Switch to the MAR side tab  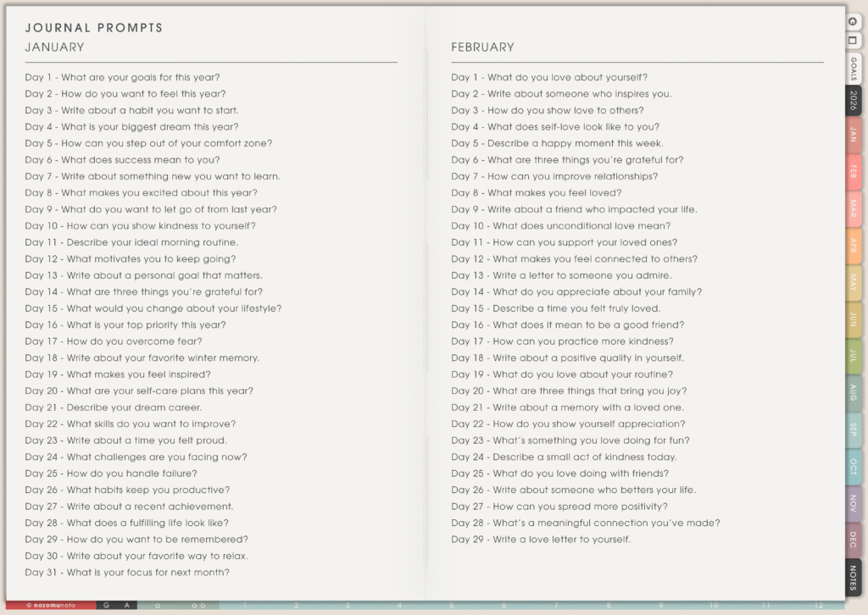[x=853, y=208]
